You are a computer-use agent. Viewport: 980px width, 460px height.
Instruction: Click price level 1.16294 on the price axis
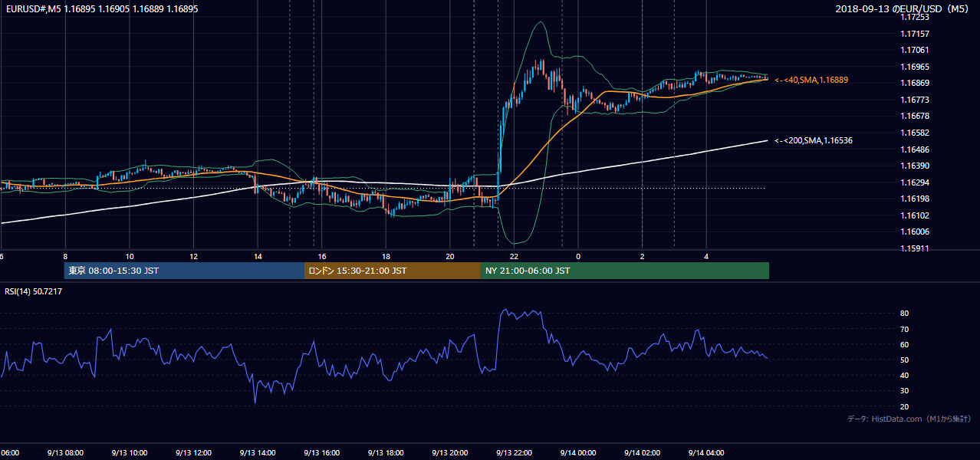[915, 182]
